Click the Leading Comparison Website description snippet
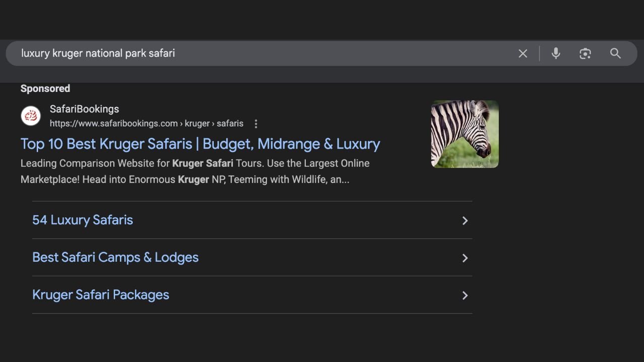The image size is (644, 362). pos(195,171)
